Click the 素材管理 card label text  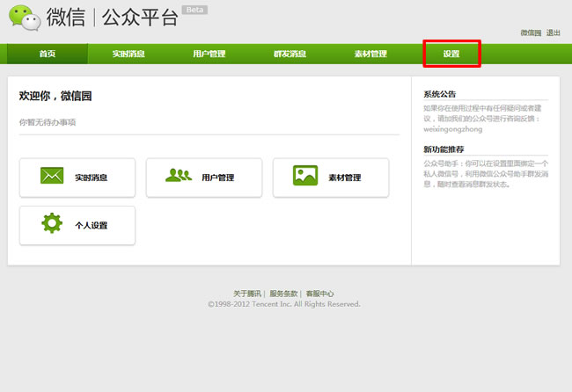[x=345, y=178]
